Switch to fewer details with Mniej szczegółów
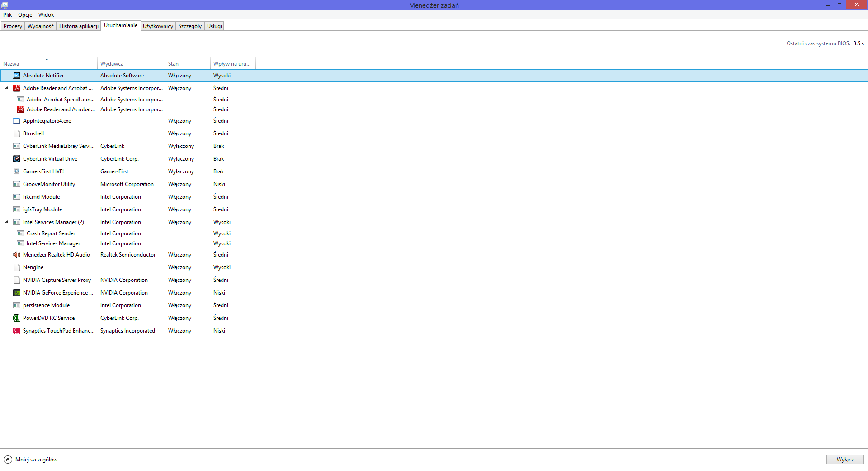This screenshot has width=868, height=471. [31, 460]
